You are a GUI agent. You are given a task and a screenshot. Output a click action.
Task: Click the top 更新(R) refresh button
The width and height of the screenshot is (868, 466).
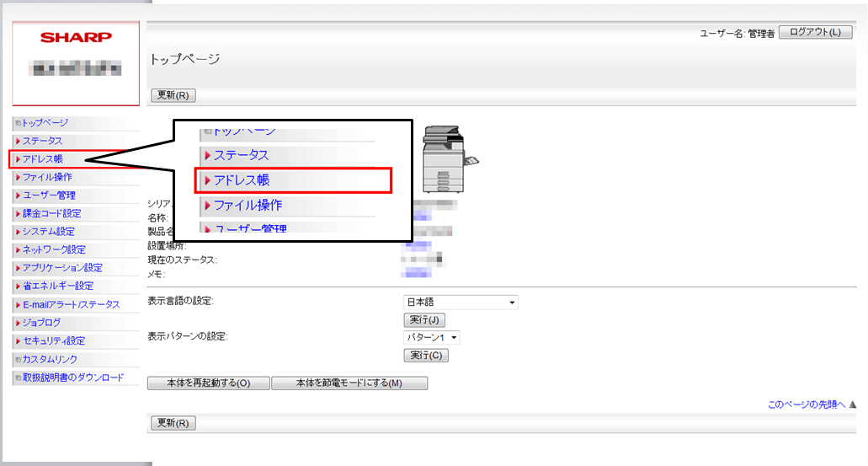173,95
